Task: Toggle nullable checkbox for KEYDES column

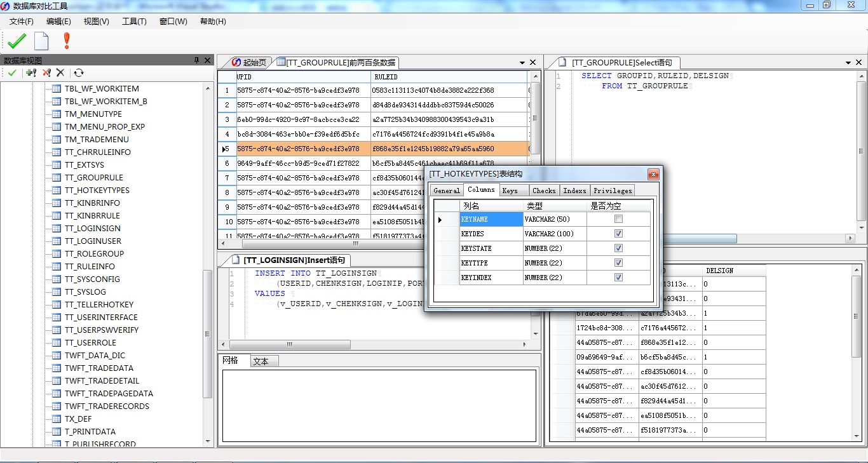Action: 618,234
